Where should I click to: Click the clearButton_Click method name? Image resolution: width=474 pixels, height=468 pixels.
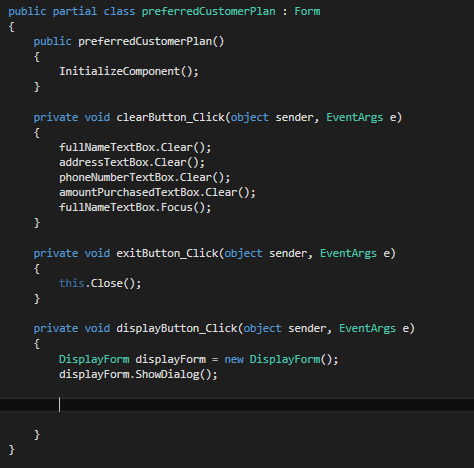pyautogui.click(x=171, y=117)
